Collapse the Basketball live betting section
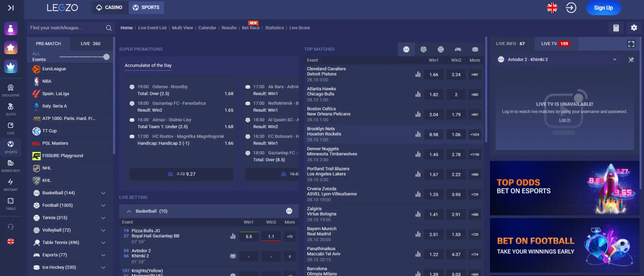The height and width of the screenshot is (276, 644). (129, 211)
